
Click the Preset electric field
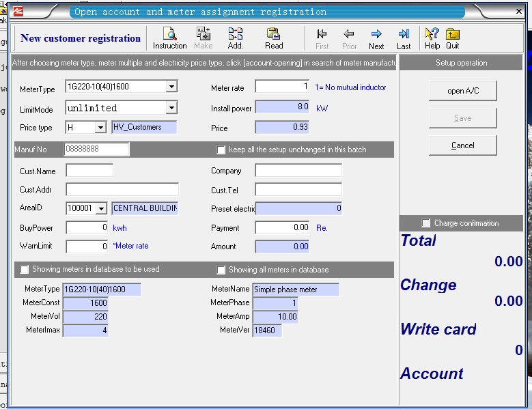[298, 208]
